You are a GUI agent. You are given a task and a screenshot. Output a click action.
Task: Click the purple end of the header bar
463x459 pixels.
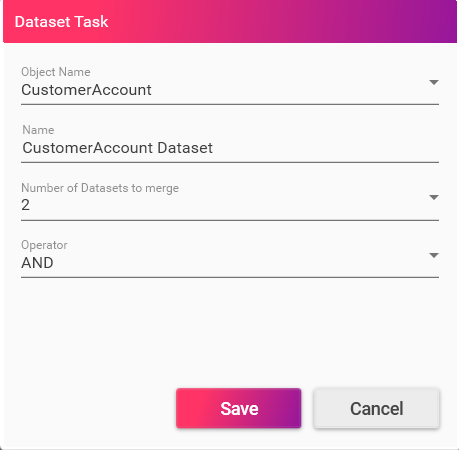click(433, 21)
